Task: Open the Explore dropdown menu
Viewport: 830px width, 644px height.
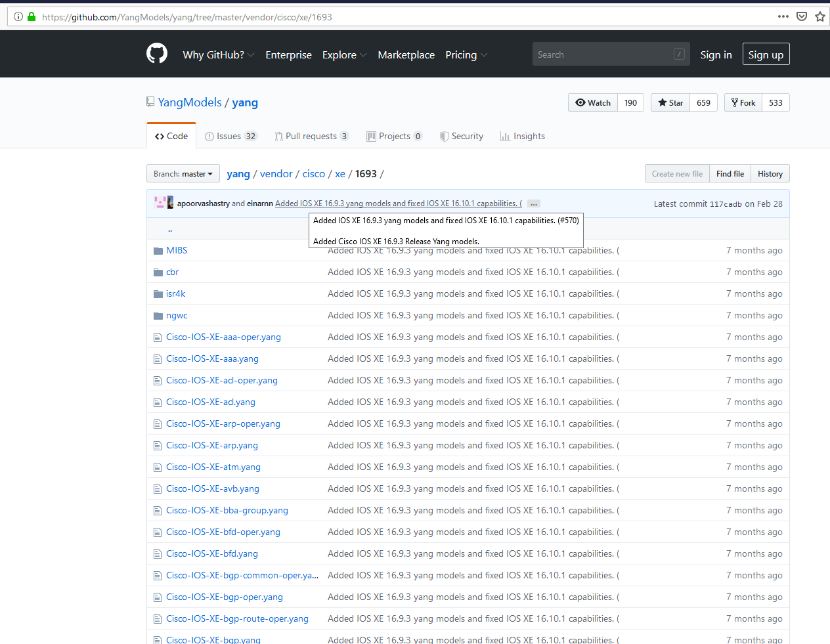Action: click(344, 55)
